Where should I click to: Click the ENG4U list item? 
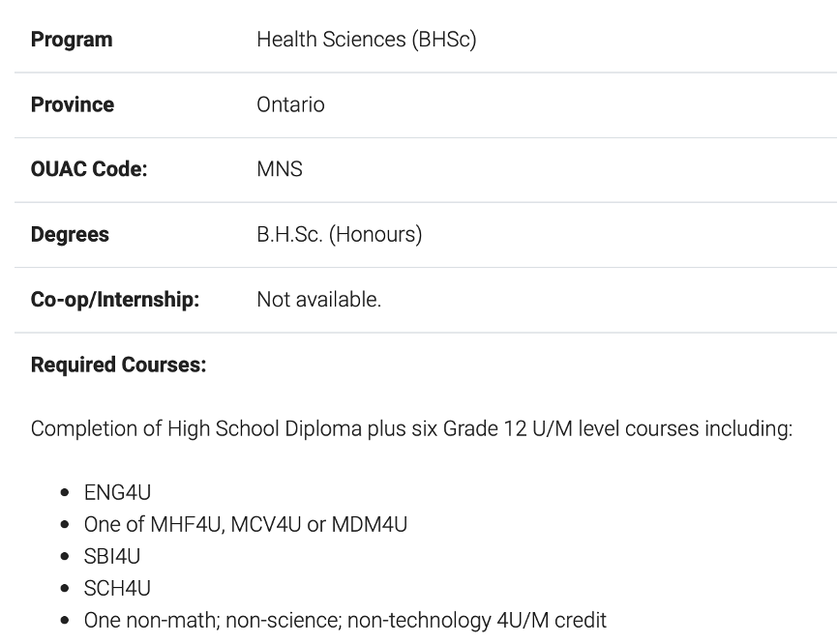pyautogui.click(x=118, y=492)
